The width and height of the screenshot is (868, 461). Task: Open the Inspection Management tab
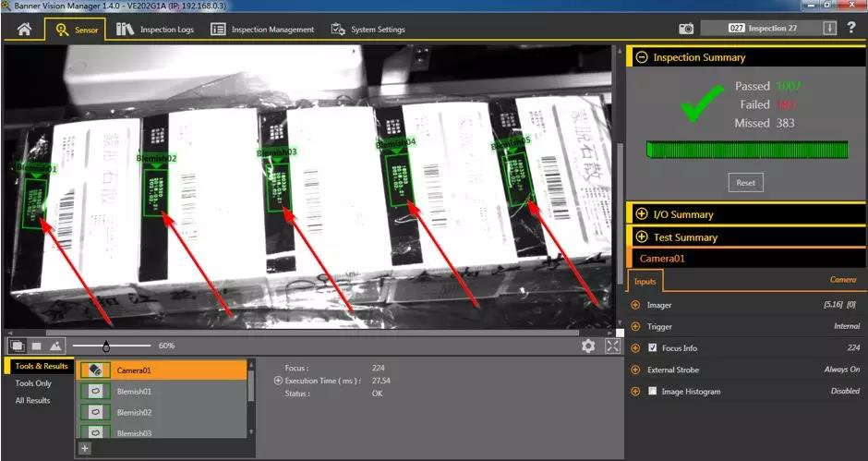(x=262, y=30)
